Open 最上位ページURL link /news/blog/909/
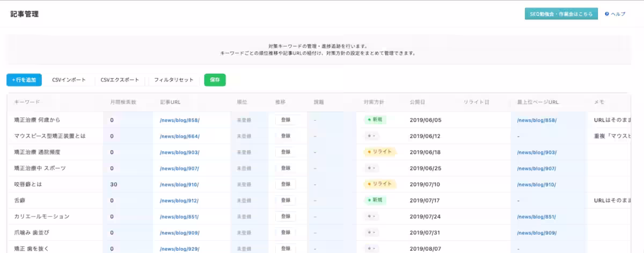Screen dimensions: 644x253 (537, 233)
